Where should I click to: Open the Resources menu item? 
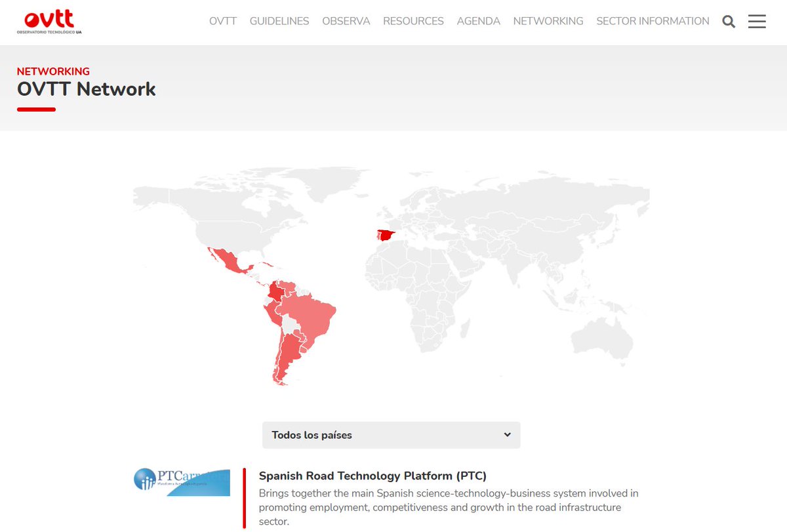coord(413,21)
